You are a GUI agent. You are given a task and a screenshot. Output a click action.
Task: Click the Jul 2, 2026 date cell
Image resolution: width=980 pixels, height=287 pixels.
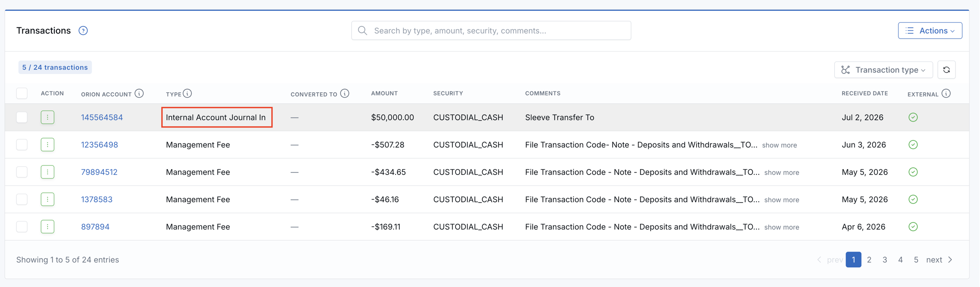[863, 117]
